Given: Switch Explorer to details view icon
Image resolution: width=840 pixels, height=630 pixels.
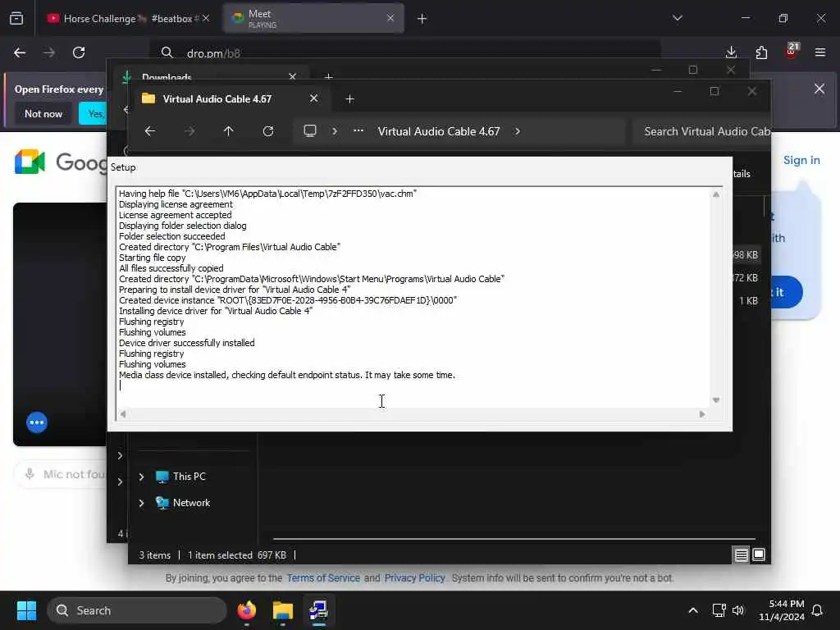Looking at the screenshot, I should 742,555.
